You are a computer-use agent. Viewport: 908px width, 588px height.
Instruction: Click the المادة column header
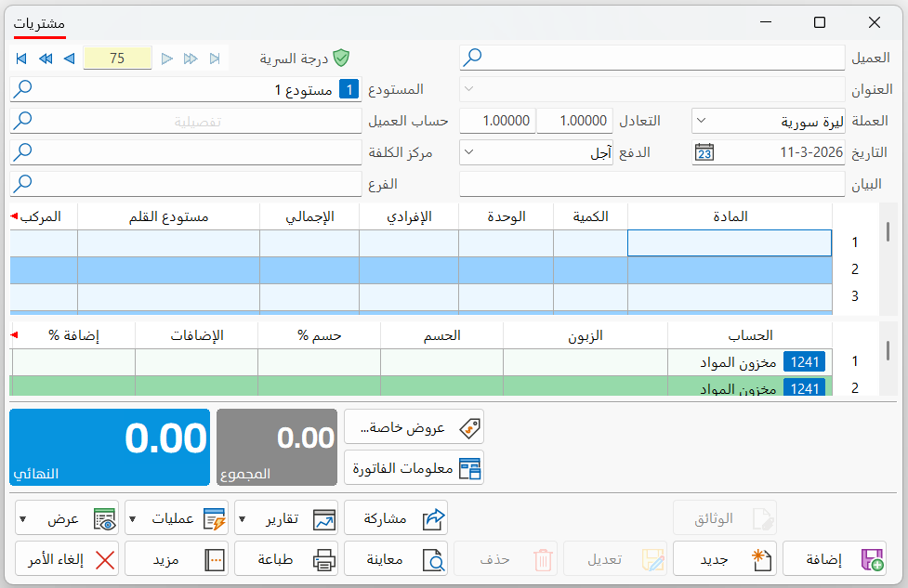click(x=730, y=216)
